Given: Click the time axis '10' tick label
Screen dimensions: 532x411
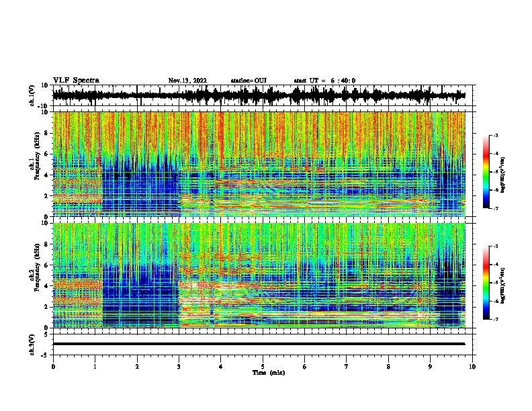Looking at the screenshot, I should 472,367.
